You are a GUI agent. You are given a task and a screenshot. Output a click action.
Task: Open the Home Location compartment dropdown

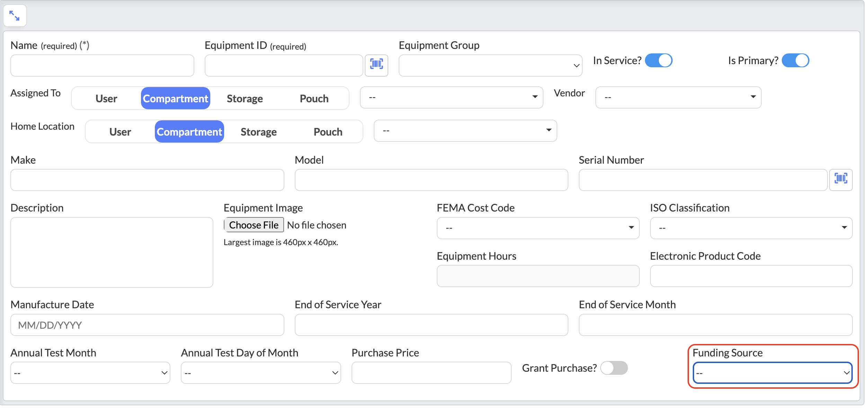pos(466,131)
